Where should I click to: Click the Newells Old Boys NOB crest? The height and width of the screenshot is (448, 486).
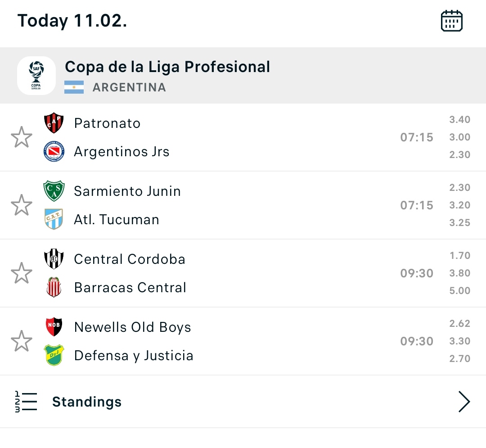[x=54, y=327]
